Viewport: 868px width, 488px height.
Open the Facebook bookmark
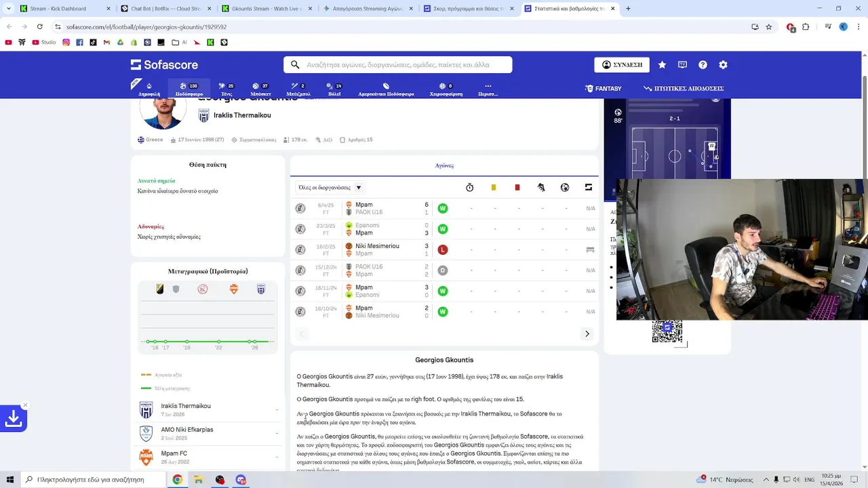coord(79,42)
